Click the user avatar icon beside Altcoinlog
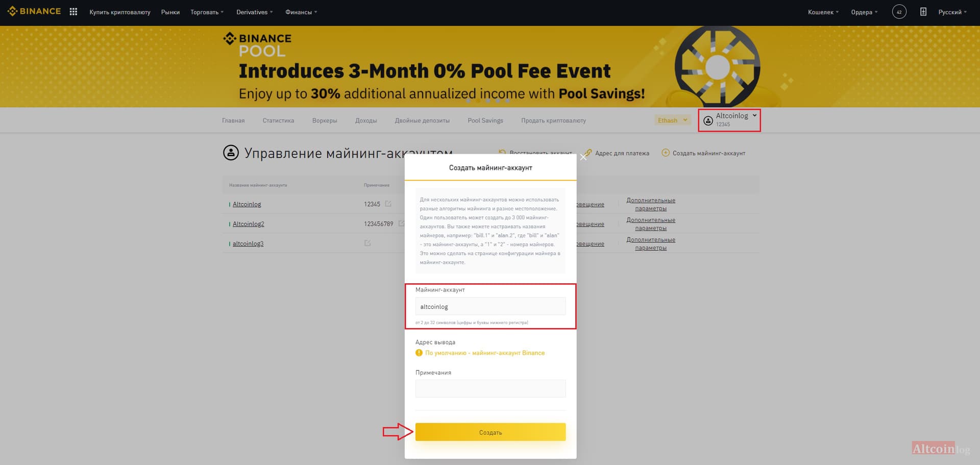Image resolution: width=980 pixels, height=465 pixels. coord(708,120)
